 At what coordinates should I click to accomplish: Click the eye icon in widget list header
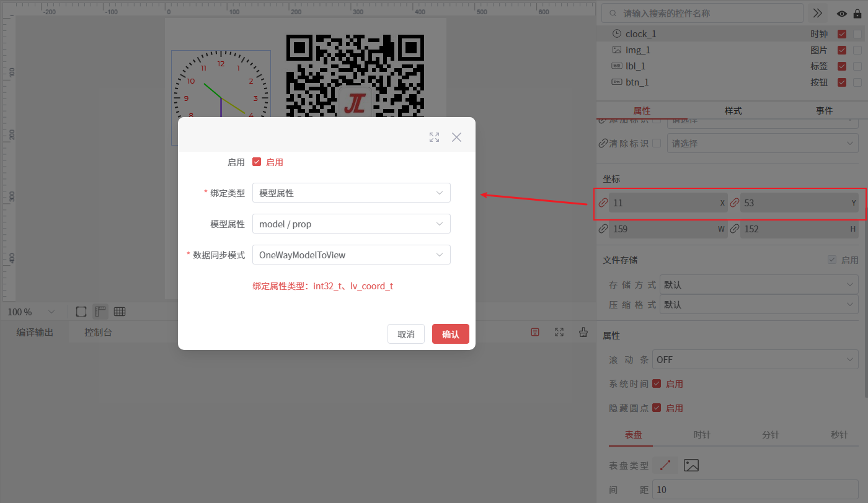842,14
